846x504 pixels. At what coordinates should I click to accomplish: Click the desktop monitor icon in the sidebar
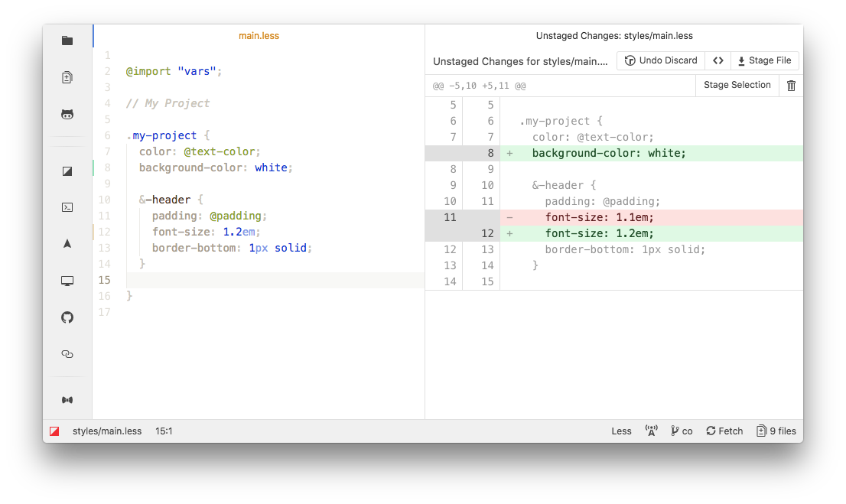coord(67,281)
